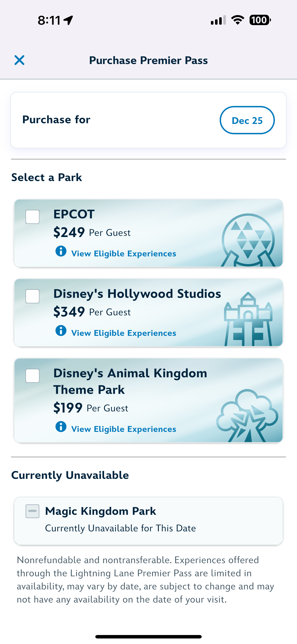Viewport: 297px width, 644px height.
Task: Tap the info icon under Hollywood Studios
Action: point(61,331)
